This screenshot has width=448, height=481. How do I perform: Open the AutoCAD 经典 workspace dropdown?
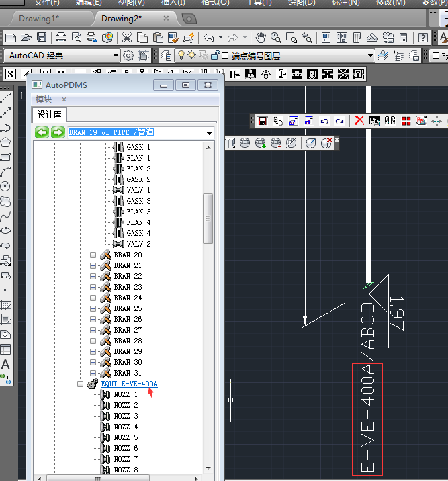116,56
